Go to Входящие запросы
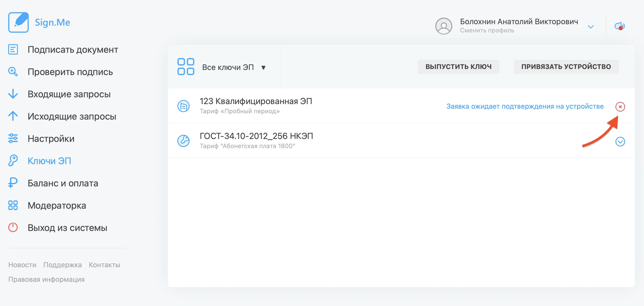 click(x=69, y=94)
